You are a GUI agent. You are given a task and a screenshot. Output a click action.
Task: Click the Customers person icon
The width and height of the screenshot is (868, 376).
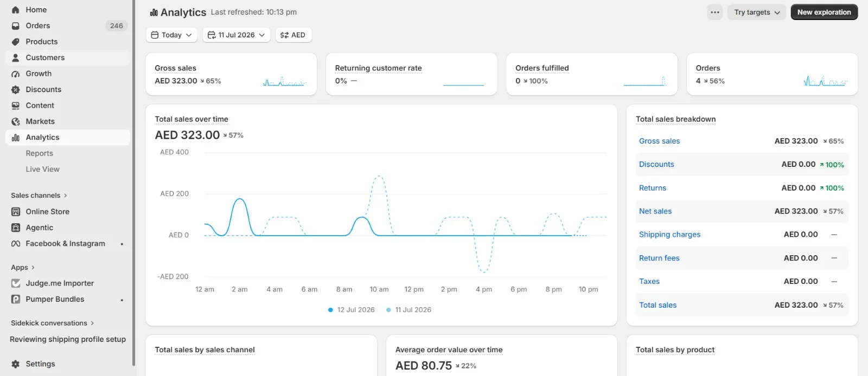point(16,57)
